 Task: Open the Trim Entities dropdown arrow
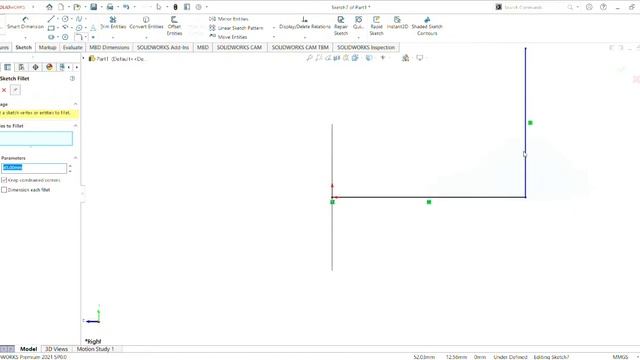point(113,37)
